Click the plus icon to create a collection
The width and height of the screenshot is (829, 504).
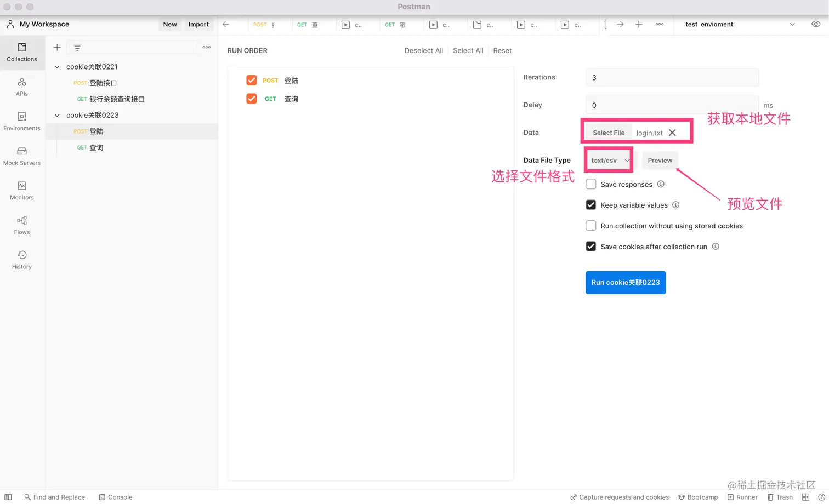(57, 48)
